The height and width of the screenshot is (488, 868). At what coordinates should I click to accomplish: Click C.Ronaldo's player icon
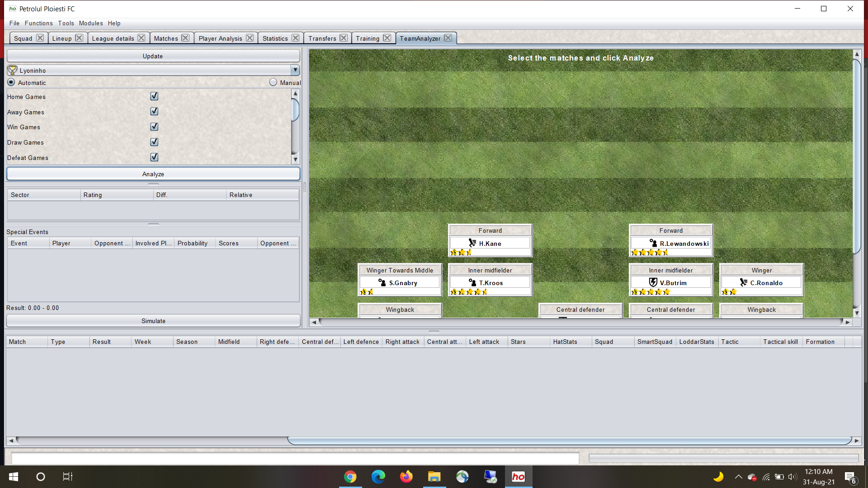coord(743,282)
